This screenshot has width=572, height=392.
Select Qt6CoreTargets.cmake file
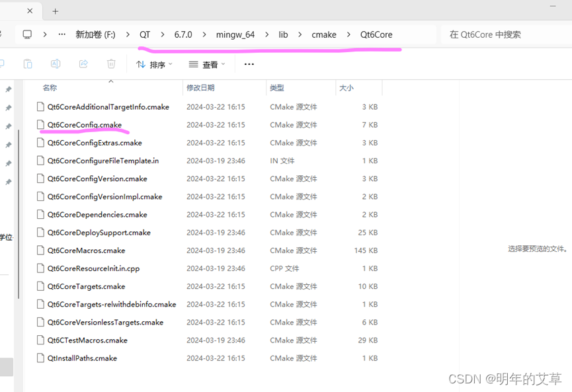click(x=86, y=286)
